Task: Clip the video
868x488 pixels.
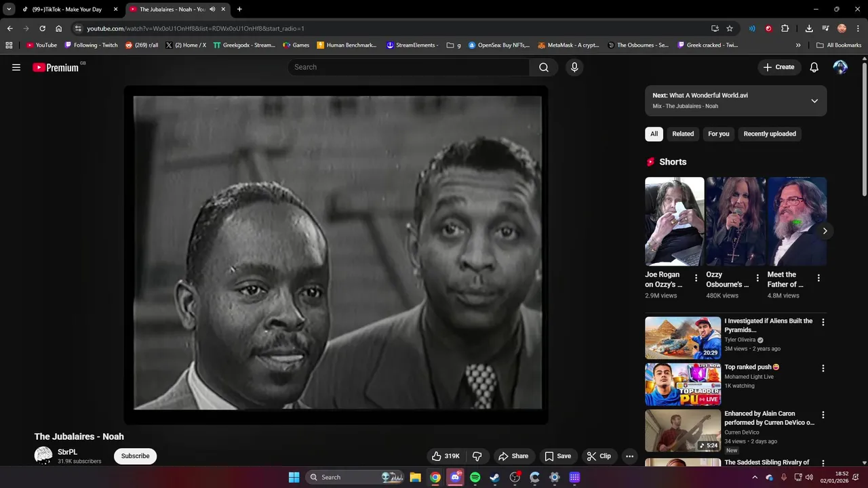Action: click(x=599, y=456)
